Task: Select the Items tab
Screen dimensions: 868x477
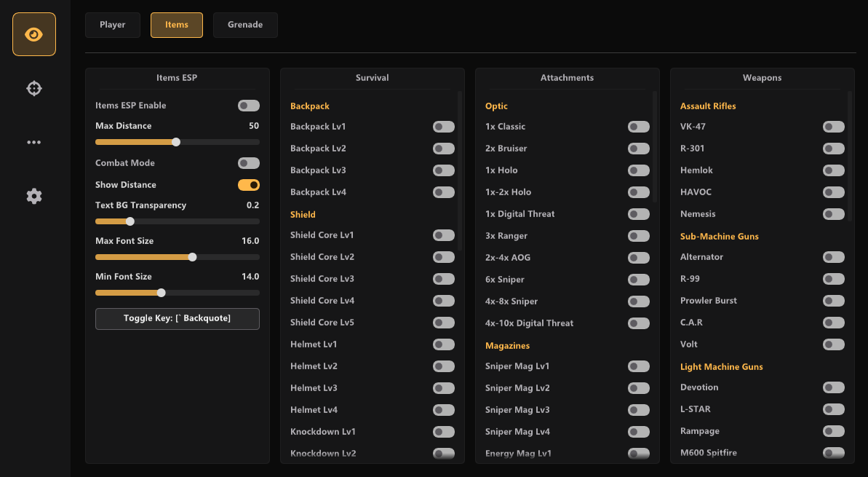Action: tap(177, 25)
